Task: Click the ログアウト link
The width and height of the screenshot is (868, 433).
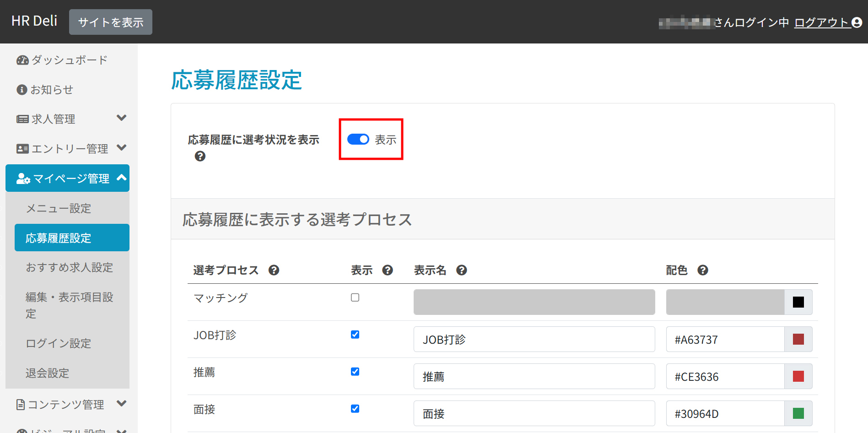Action: tap(822, 22)
